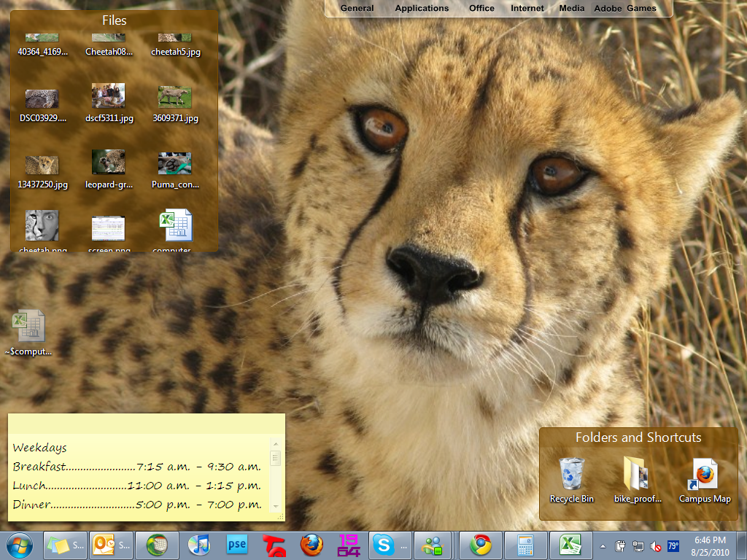Open the Campus Map Firefox shortcut
The width and height of the screenshot is (747, 560).
coord(705,475)
